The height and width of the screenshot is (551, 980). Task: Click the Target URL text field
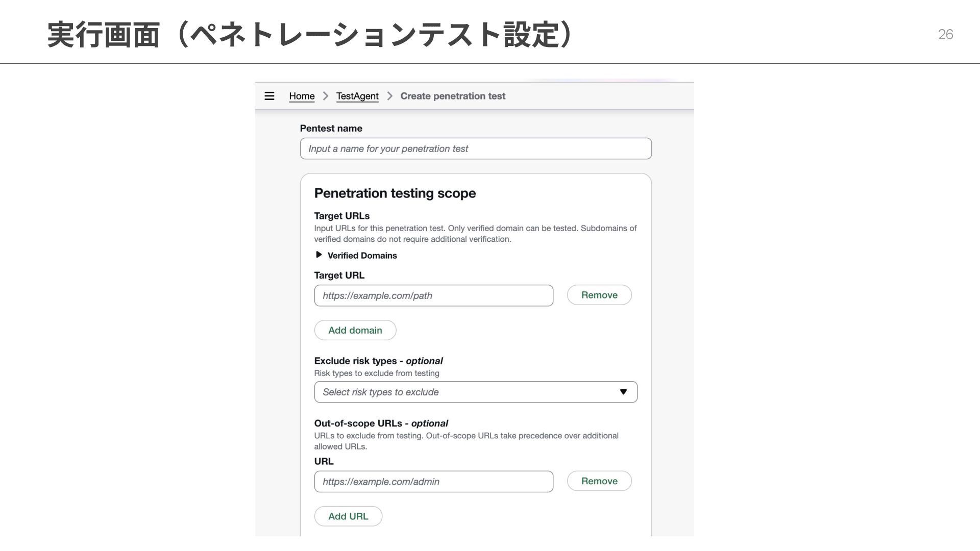[433, 295]
